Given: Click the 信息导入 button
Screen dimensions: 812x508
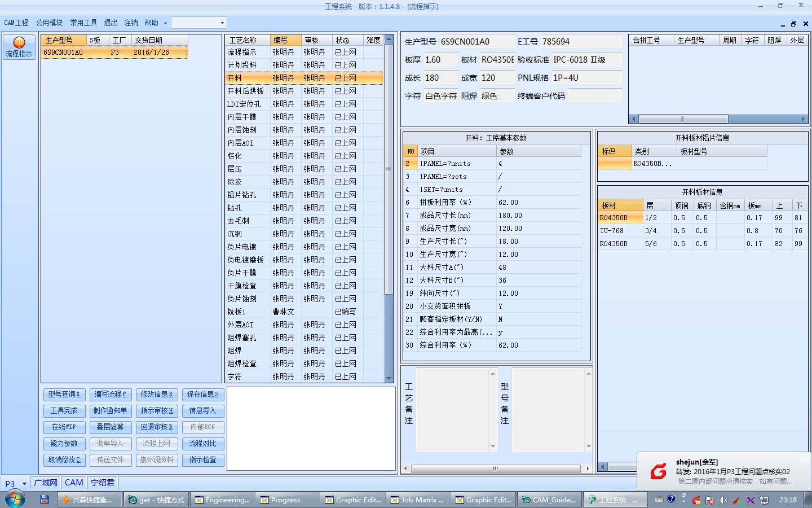Looking at the screenshot, I should [x=203, y=411].
